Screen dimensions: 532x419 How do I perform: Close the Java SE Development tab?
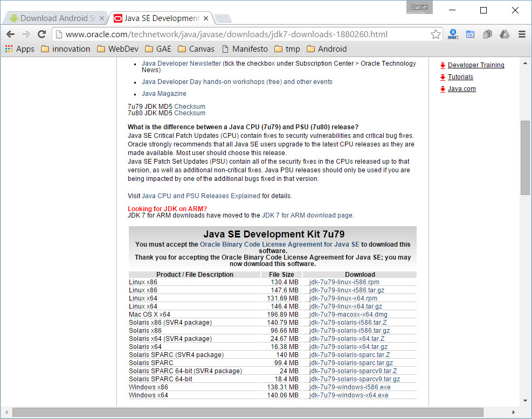206,19
